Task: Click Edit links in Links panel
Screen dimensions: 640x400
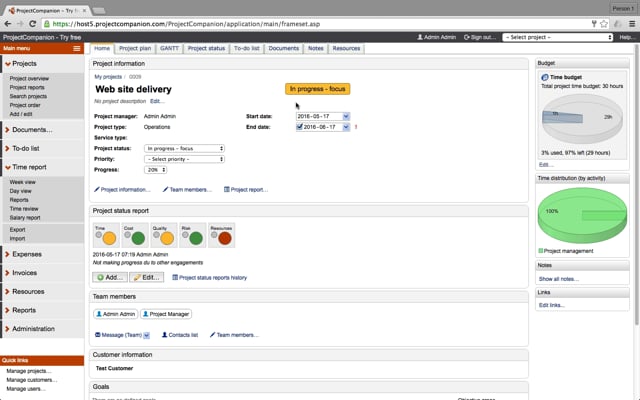Action: [x=551, y=305]
